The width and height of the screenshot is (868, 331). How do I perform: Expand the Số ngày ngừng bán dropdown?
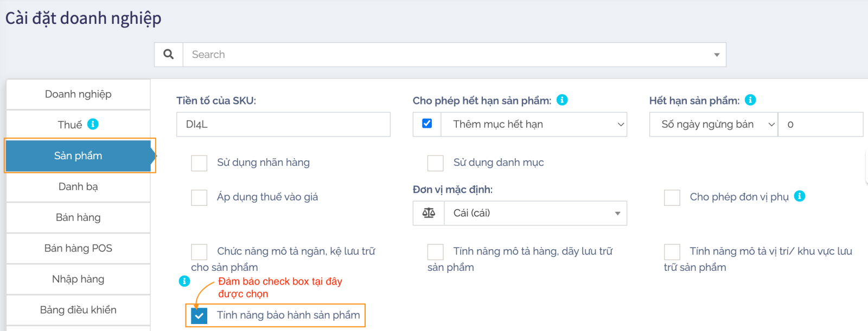click(x=713, y=125)
